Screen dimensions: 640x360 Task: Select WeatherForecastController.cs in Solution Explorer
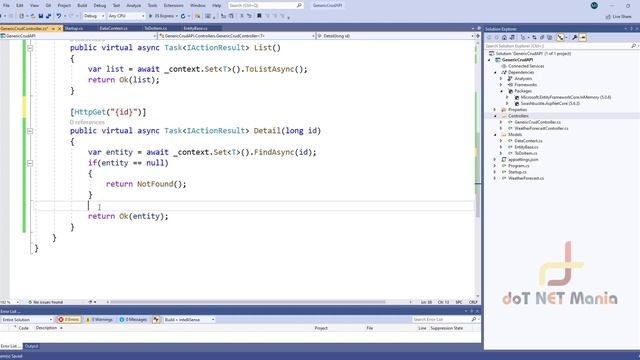click(x=541, y=129)
